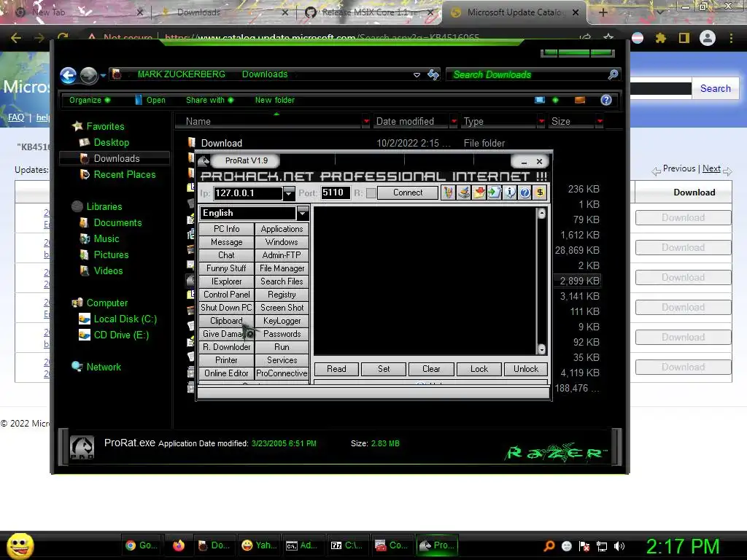Image resolution: width=747 pixels, height=560 pixels.
Task: Open Chrome extensions puzzle icon
Action: pos(661,38)
